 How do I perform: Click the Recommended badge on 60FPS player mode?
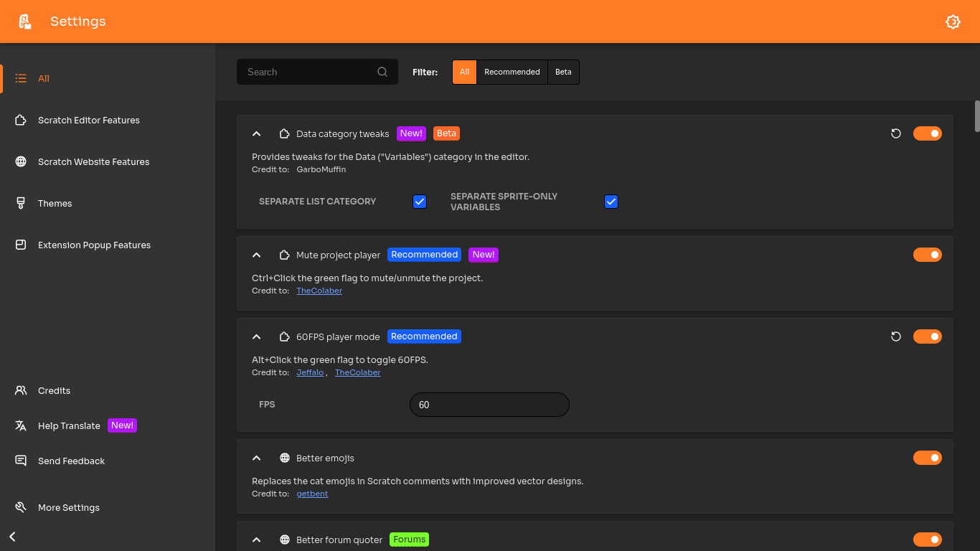pyautogui.click(x=424, y=336)
